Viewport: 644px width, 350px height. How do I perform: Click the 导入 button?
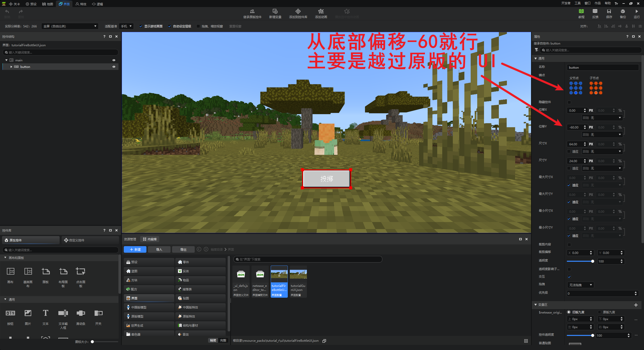[159, 249]
